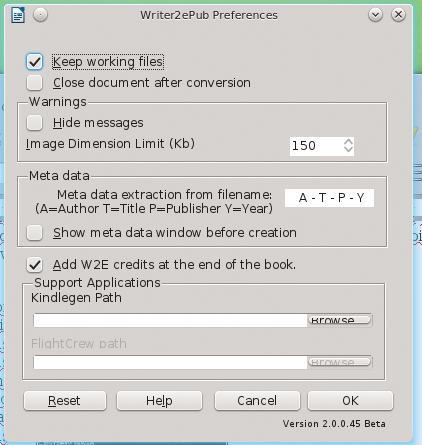Reset preferences with the Reset button
The width and height of the screenshot is (422, 445).
point(65,401)
